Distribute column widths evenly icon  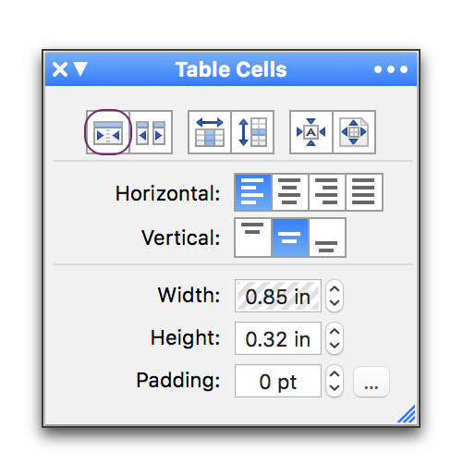pyautogui.click(x=210, y=132)
